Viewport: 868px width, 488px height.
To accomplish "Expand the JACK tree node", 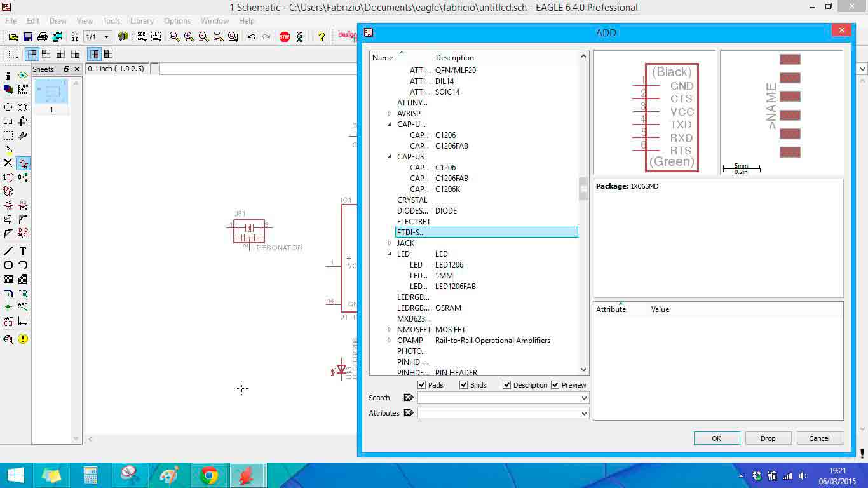I will point(390,243).
